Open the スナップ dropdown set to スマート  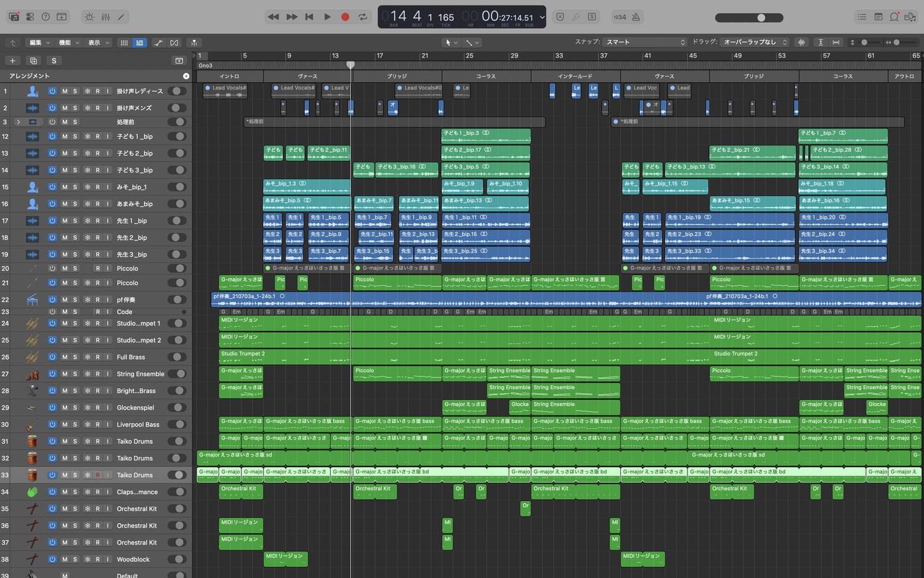644,42
